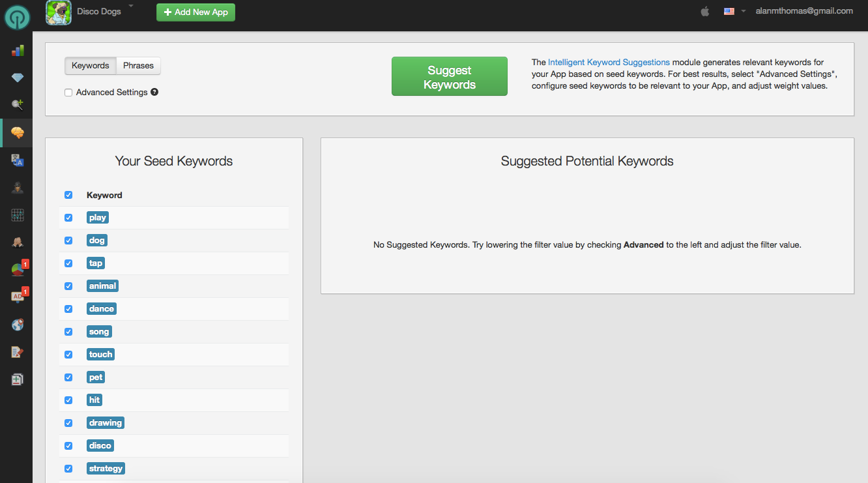
Task: Uncheck the 'dog' seed keyword checkbox
Action: (x=68, y=241)
